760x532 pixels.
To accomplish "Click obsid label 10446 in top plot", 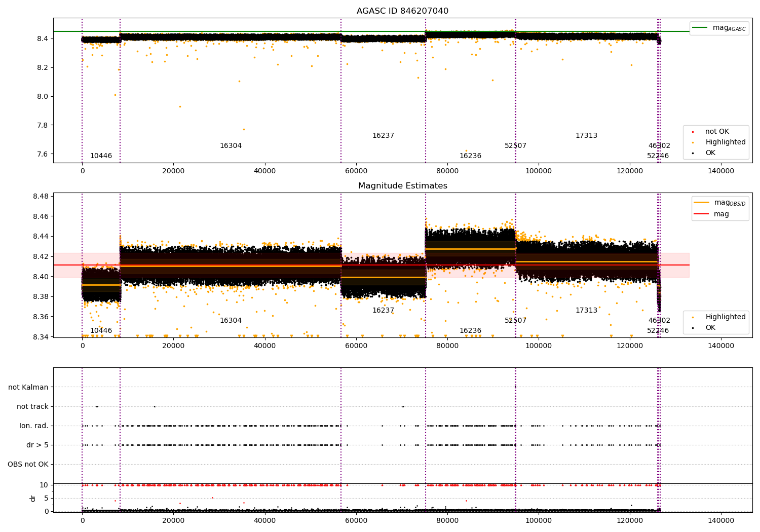I will 101,156.
